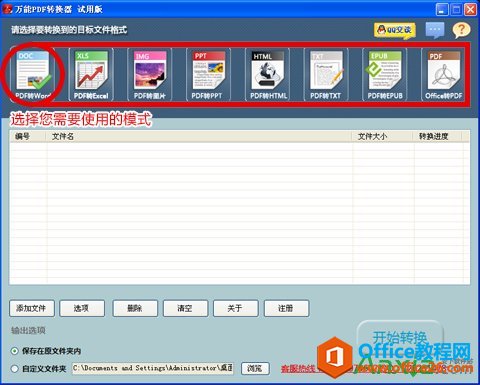
Task: Open help via the question mark icon
Action: (x=461, y=30)
